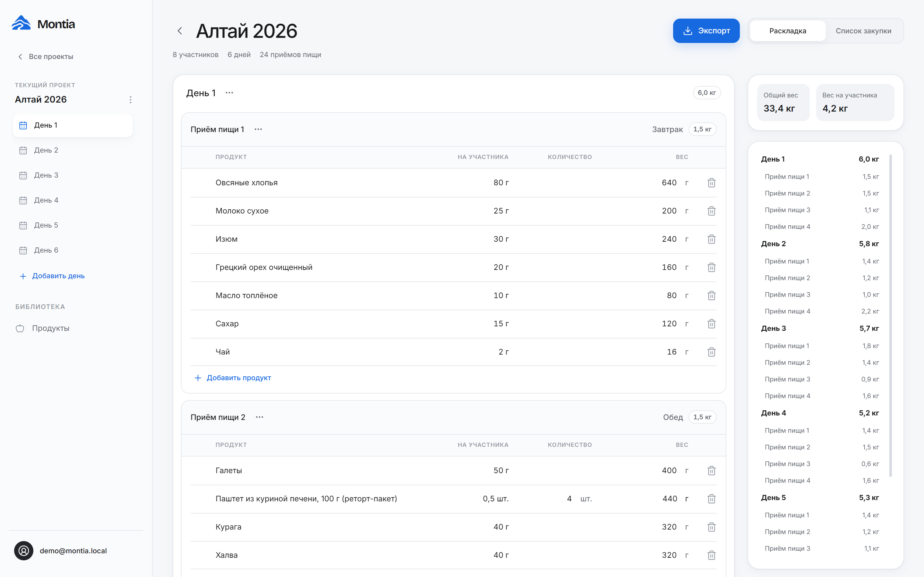924x577 pixels.
Task: Click the trash icon for Паштет row
Action: pos(711,499)
